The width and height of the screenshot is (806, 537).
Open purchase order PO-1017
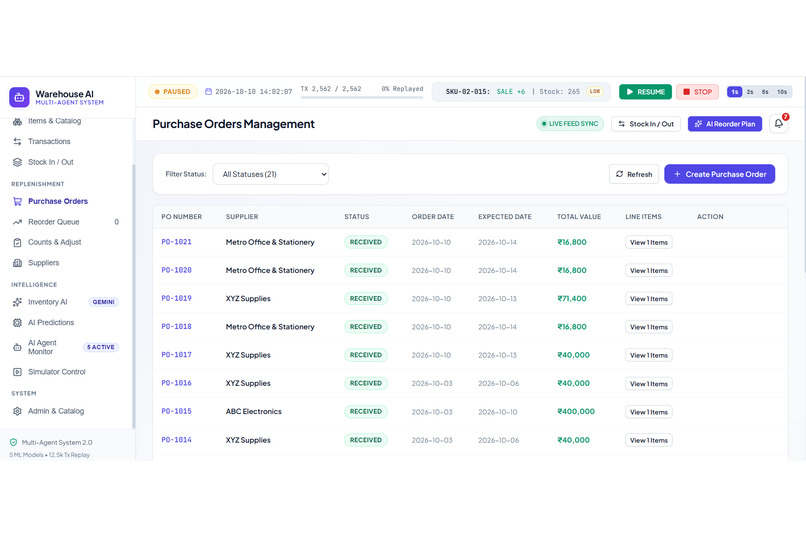(x=176, y=355)
